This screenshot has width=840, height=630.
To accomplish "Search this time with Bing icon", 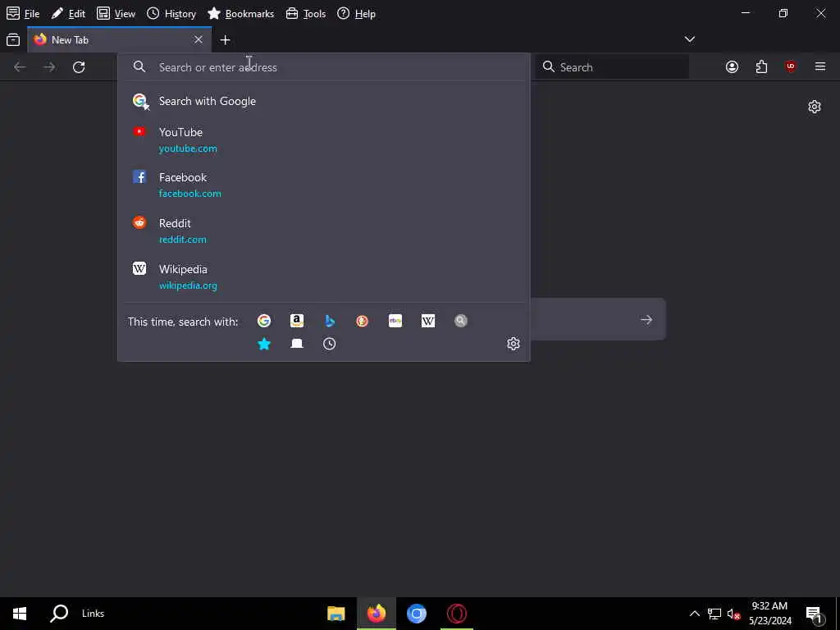I will 330,321.
